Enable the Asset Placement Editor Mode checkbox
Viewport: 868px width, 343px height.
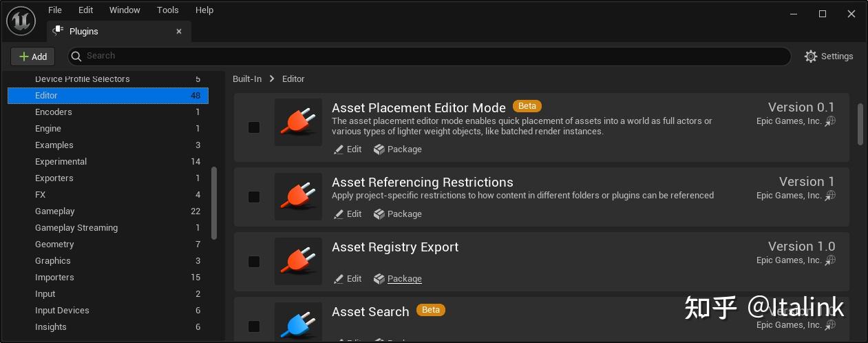pos(254,127)
